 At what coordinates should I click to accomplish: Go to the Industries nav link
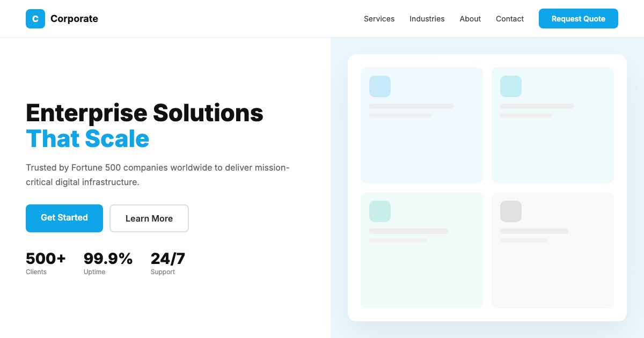pyautogui.click(x=427, y=19)
